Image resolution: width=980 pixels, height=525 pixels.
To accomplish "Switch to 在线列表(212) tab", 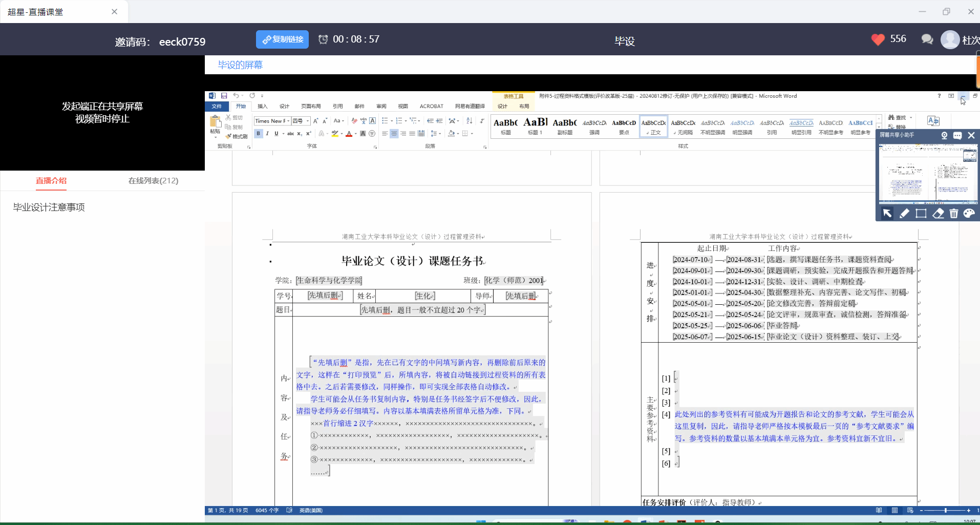I will (153, 181).
